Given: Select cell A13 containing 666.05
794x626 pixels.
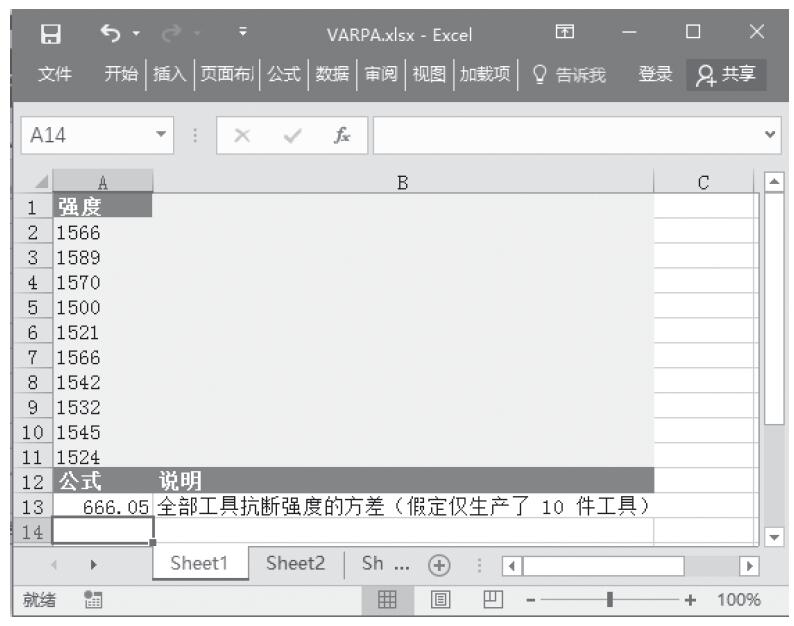Looking at the screenshot, I should [103, 507].
